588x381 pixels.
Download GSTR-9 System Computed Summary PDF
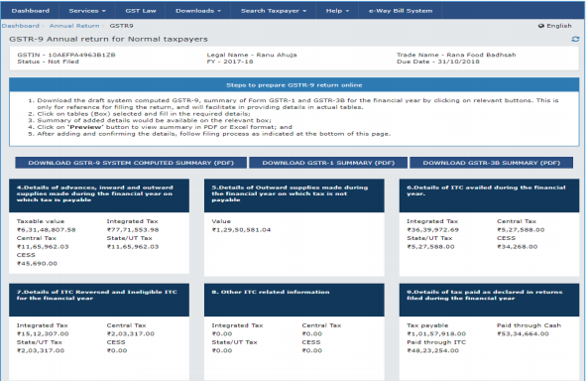pos(131,163)
